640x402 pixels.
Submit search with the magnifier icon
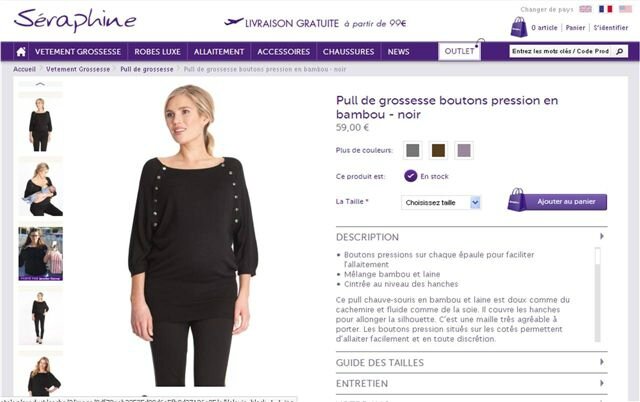point(620,51)
